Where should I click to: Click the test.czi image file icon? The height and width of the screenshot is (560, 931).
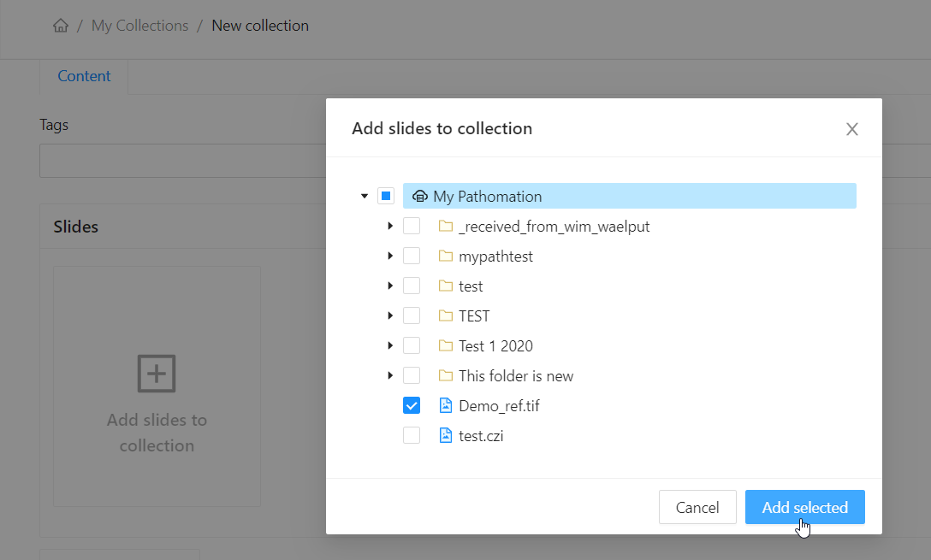click(445, 436)
